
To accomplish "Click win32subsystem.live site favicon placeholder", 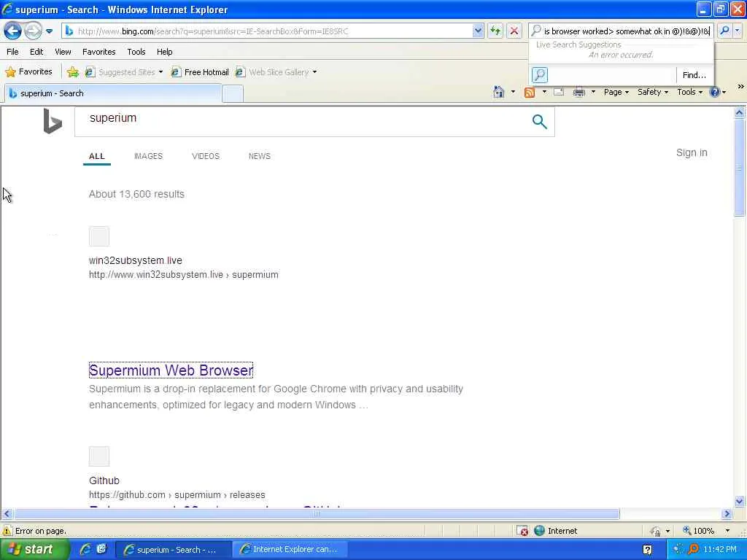I will click(99, 237).
